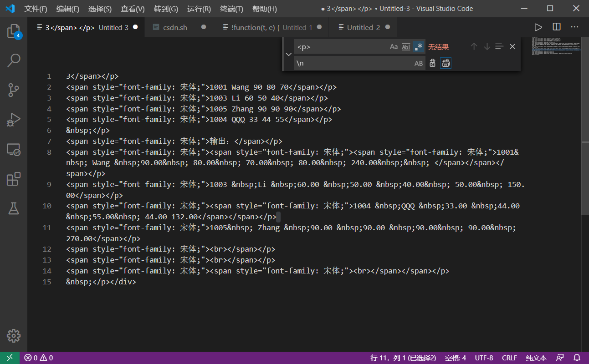Open the Manage gear menu
This screenshot has width=589, height=364.
(x=14, y=336)
